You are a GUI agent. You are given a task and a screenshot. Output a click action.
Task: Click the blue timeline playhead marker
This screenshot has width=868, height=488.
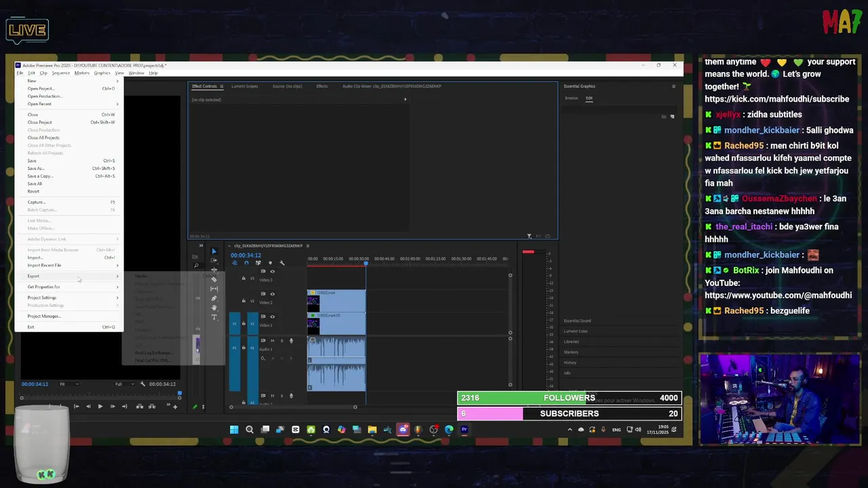[x=366, y=263]
